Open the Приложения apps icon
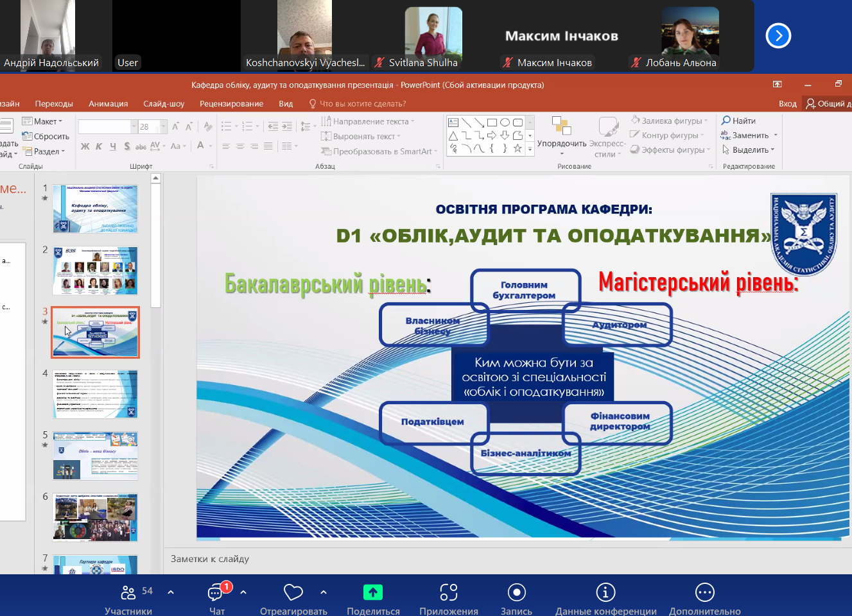This screenshot has height=616, width=852. (x=448, y=593)
